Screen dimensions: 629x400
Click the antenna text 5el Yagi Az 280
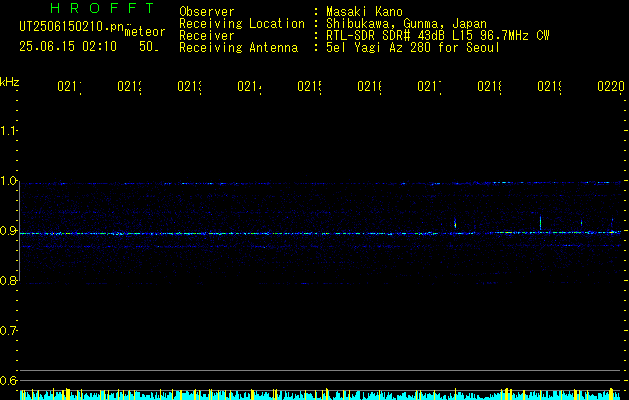tap(379, 48)
